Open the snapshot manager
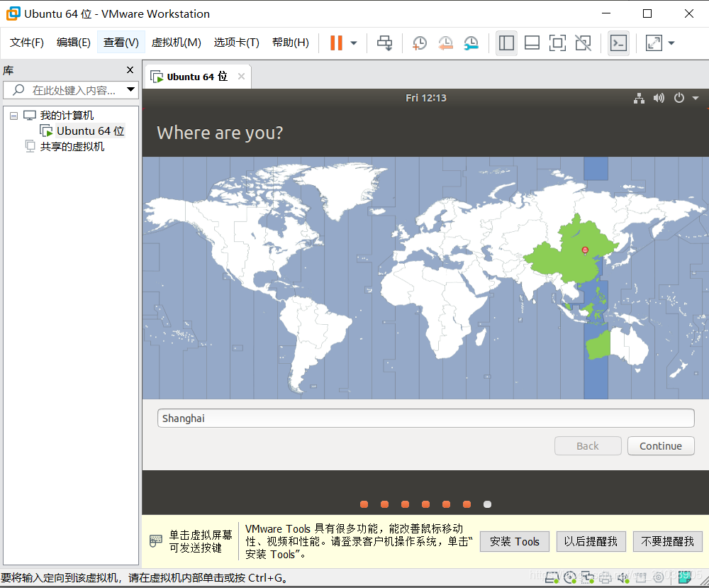The image size is (709, 588). click(471, 43)
